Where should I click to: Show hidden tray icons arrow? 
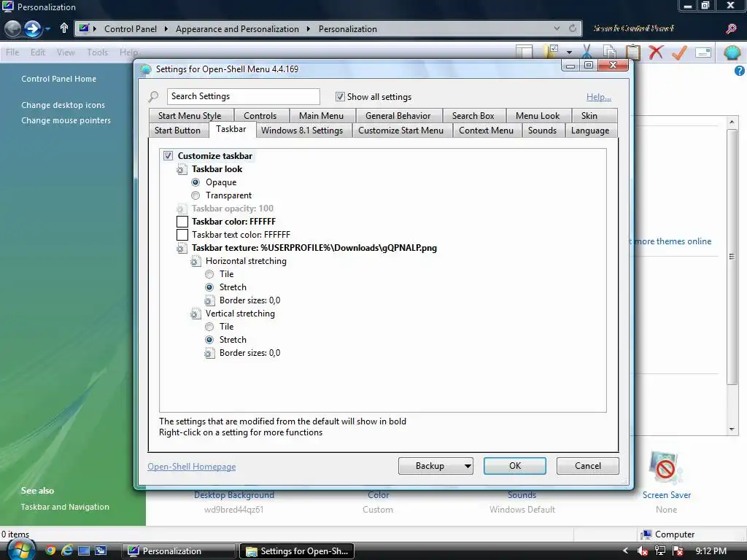625,551
